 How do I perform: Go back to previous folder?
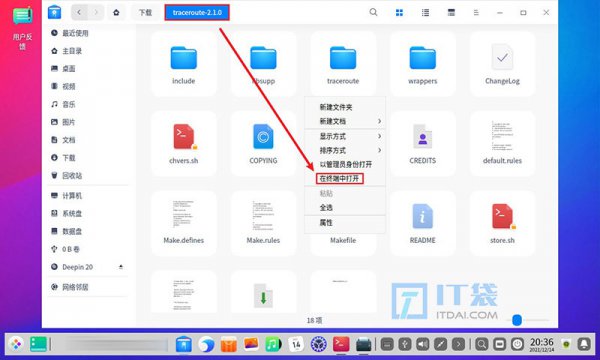click(x=79, y=13)
